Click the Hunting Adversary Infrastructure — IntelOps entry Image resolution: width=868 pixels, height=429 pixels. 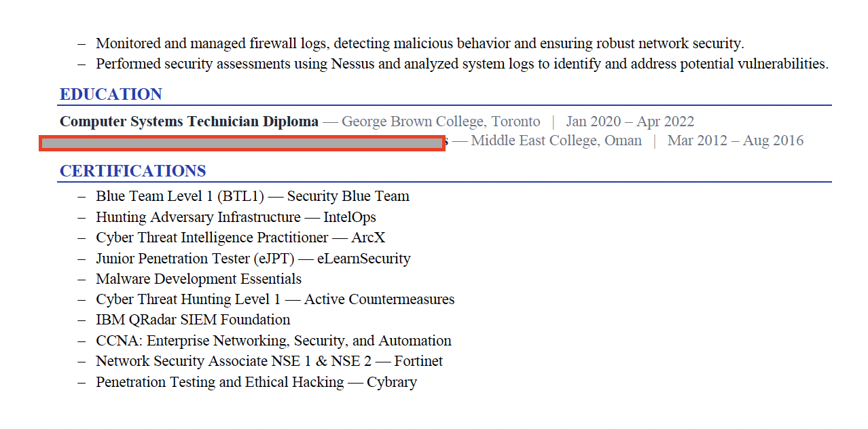pos(236,217)
